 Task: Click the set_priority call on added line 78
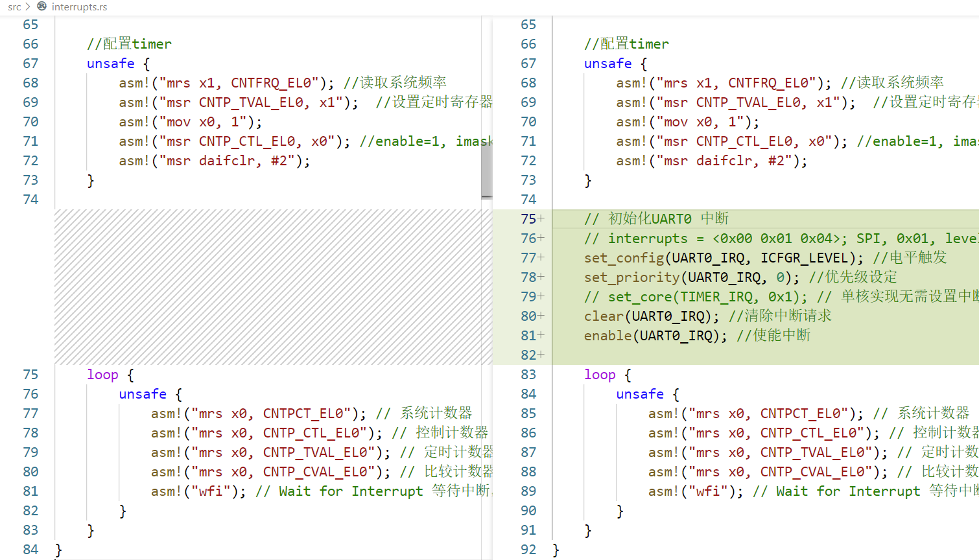point(631,277)
